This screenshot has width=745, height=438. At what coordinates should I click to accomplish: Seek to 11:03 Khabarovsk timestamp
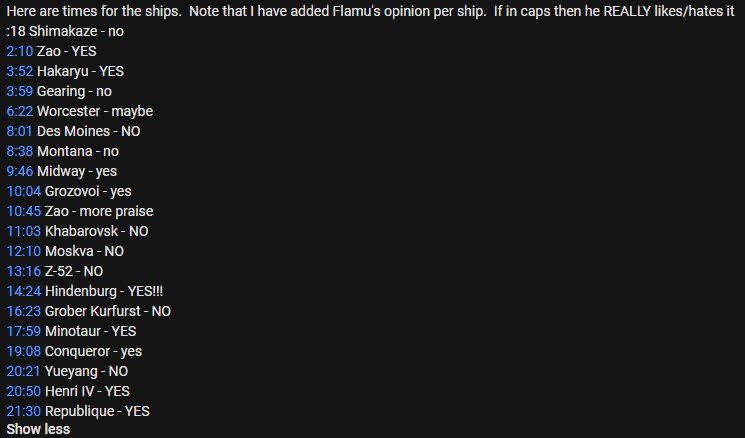click(23, 231)
